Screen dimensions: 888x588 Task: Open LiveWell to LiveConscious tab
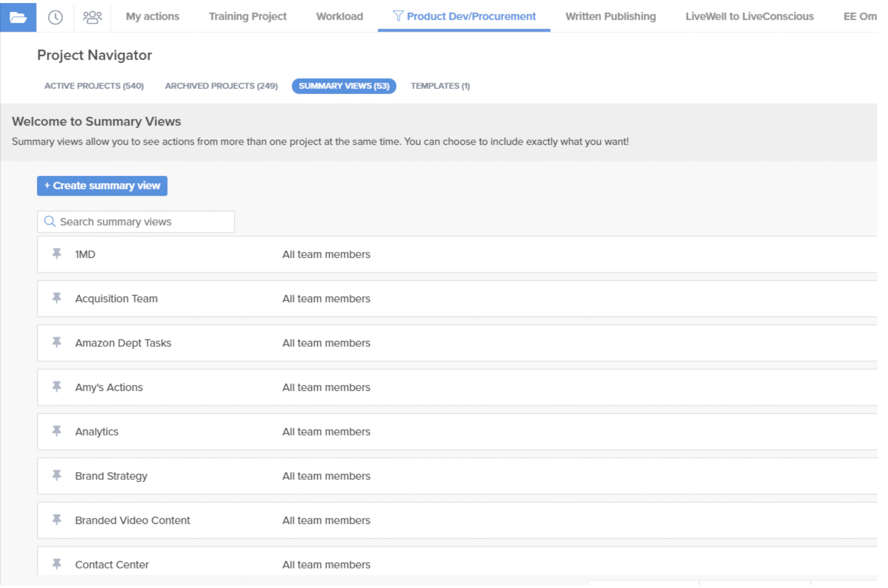[749, 17]
